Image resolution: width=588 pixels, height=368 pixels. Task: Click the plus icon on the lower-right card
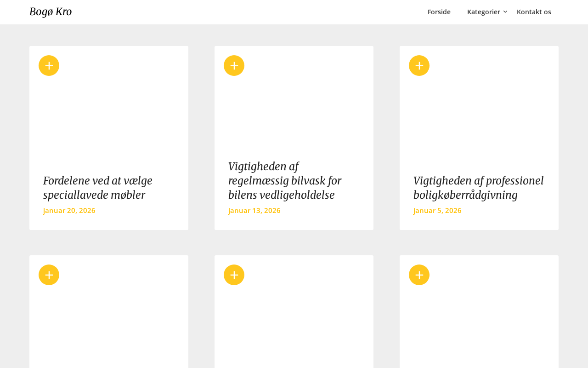coord(419,275)
